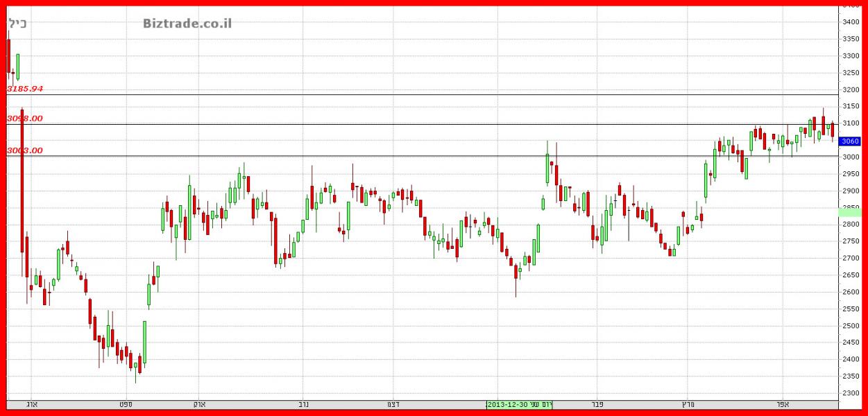Click the אוג month label on time axis
Image resolution: width=868 pixels, height=416 pixels.
[31, 404]
